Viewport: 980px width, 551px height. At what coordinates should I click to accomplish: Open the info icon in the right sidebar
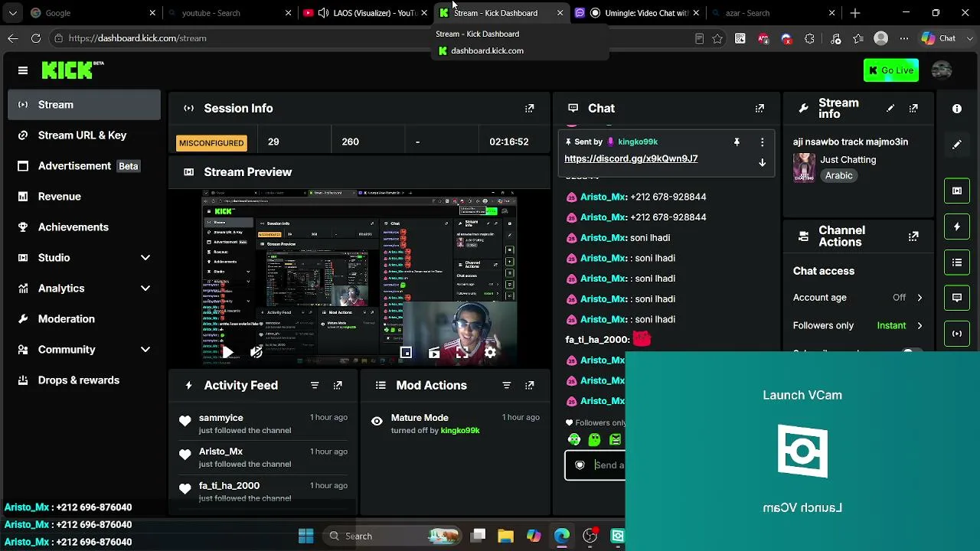(957, 109)
